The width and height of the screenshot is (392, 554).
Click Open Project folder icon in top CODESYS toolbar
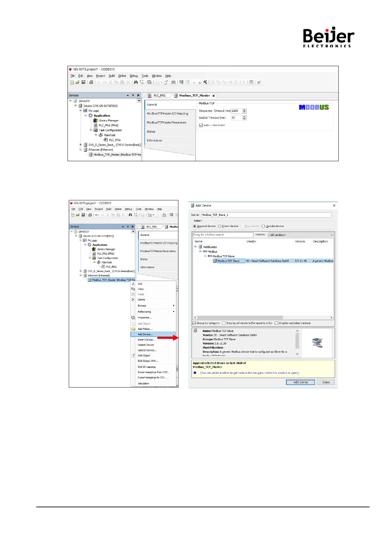77,82
